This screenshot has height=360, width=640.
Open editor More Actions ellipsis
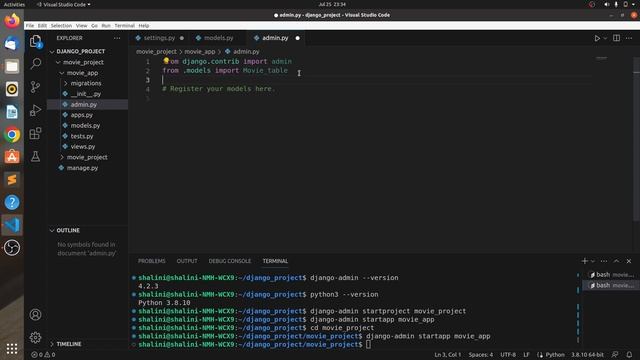click(x=629, y=38)
